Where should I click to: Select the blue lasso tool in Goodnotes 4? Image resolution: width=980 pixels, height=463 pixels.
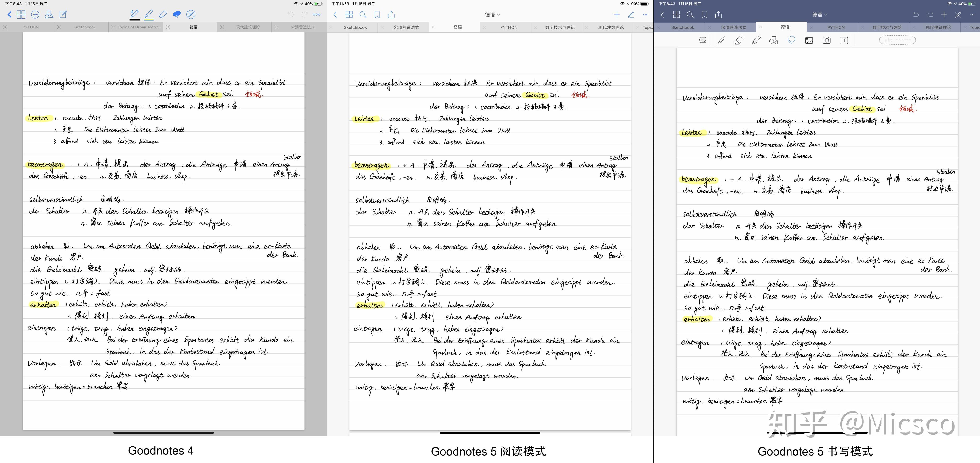click(177, 14)
